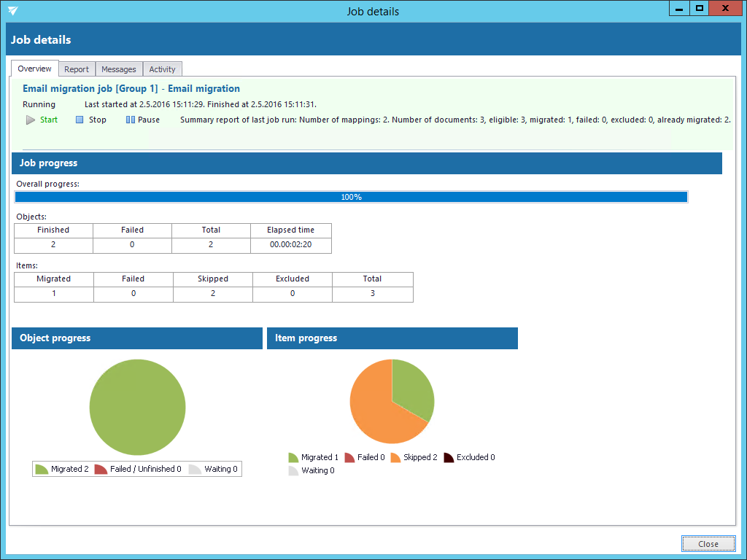Go to the Overview tab

(35, 69)
